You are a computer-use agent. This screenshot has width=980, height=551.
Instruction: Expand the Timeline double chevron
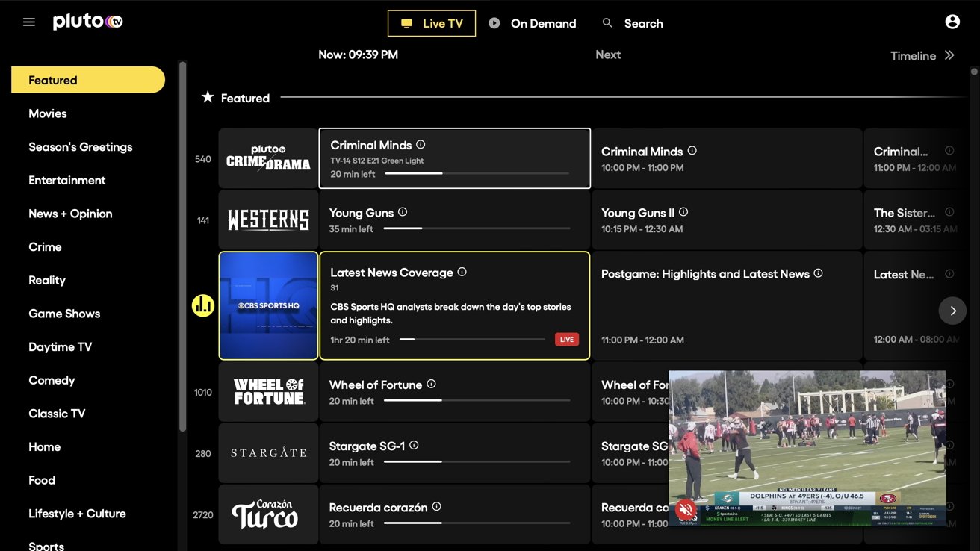949,55
